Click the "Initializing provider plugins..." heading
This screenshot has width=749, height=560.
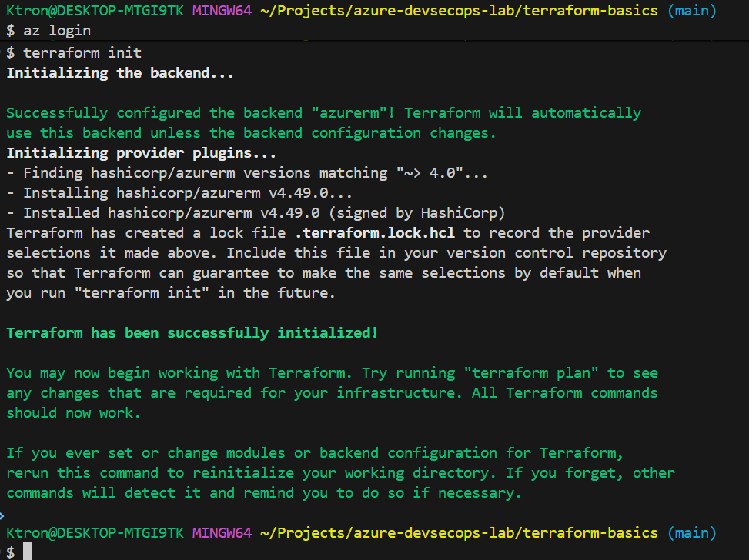[141, 153]
